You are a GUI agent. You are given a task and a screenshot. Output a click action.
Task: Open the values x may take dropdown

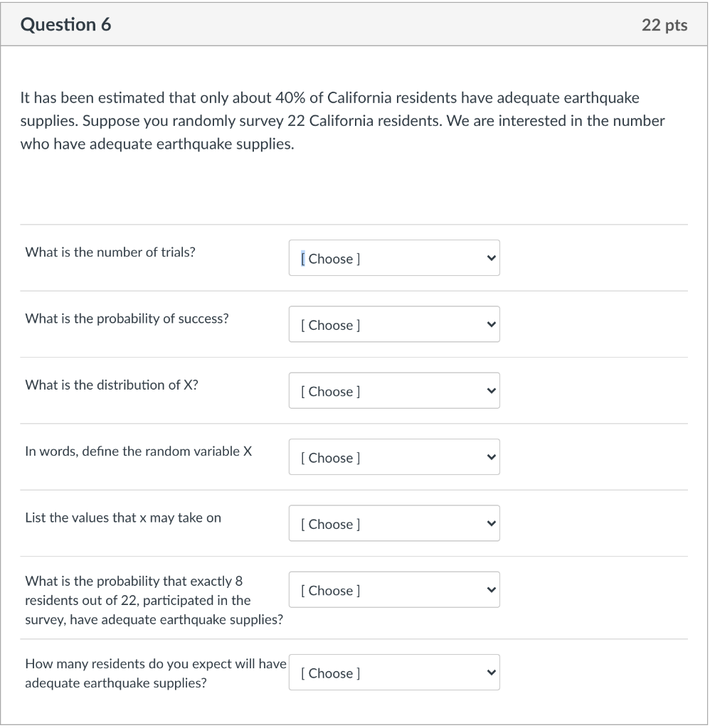click(x=393, y=524)
